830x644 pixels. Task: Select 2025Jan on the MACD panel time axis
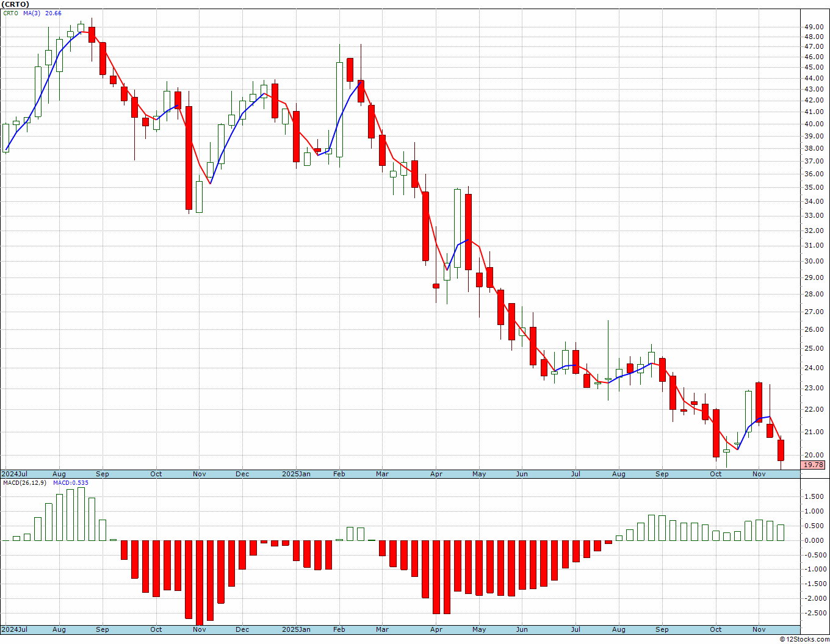coord(296,629)
